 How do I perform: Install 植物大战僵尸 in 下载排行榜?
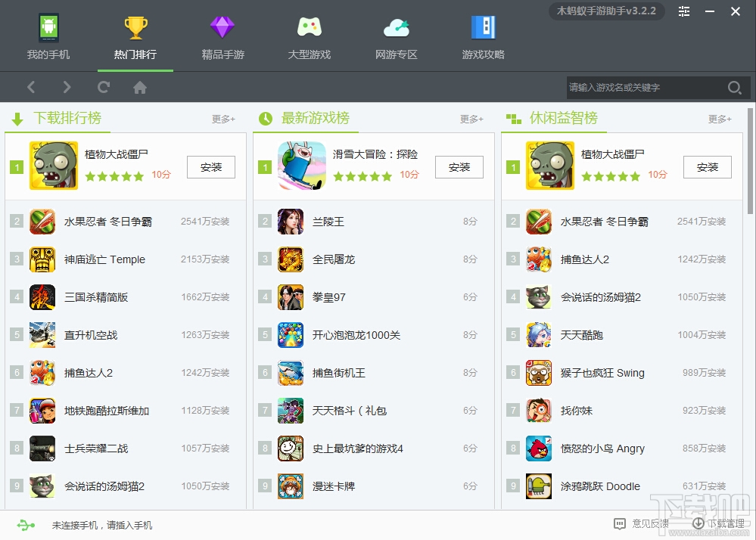click(211, 167)
